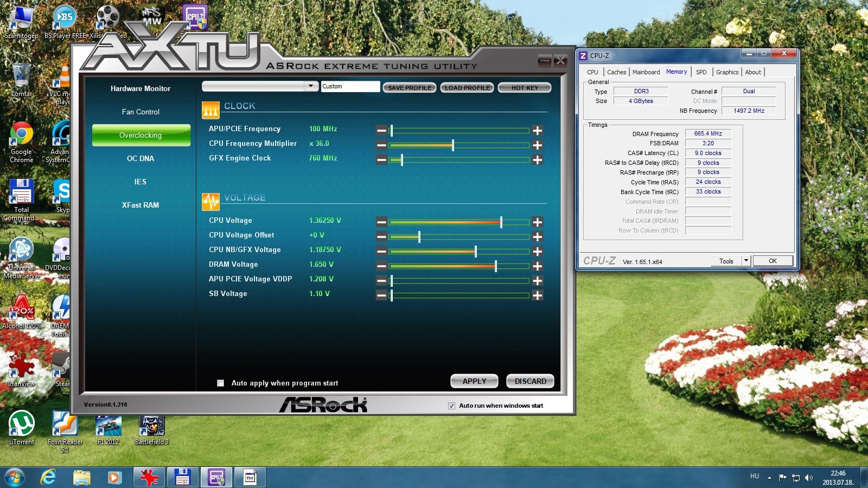Increase APU/PCIE Frequency with plus button

coord(537,131)
